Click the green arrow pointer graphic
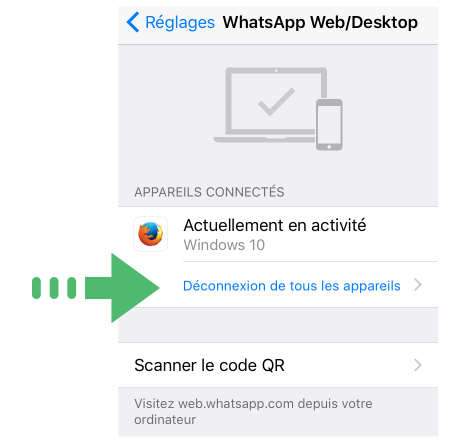Screen dimensions: 455x445 click(122, 288)
